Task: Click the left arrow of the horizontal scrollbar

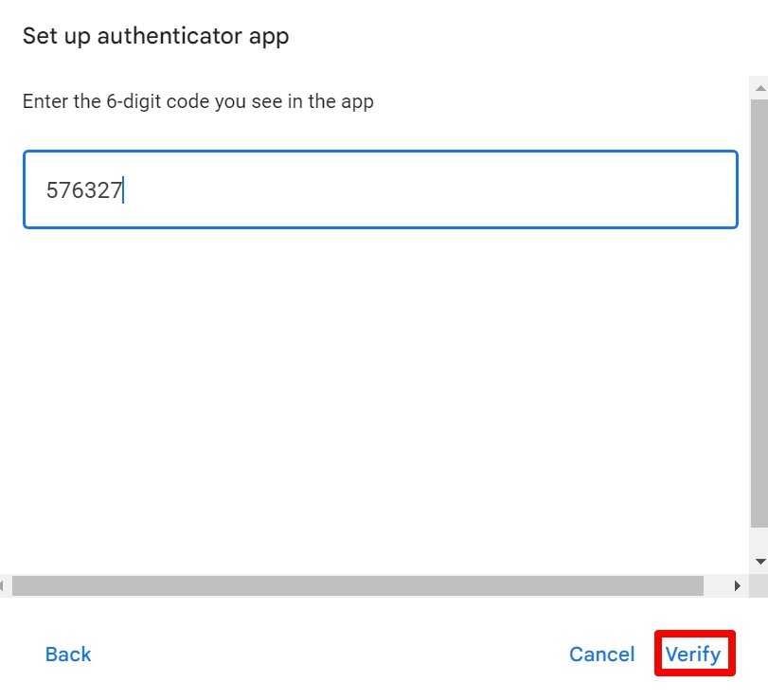Action: pos(6,584)
